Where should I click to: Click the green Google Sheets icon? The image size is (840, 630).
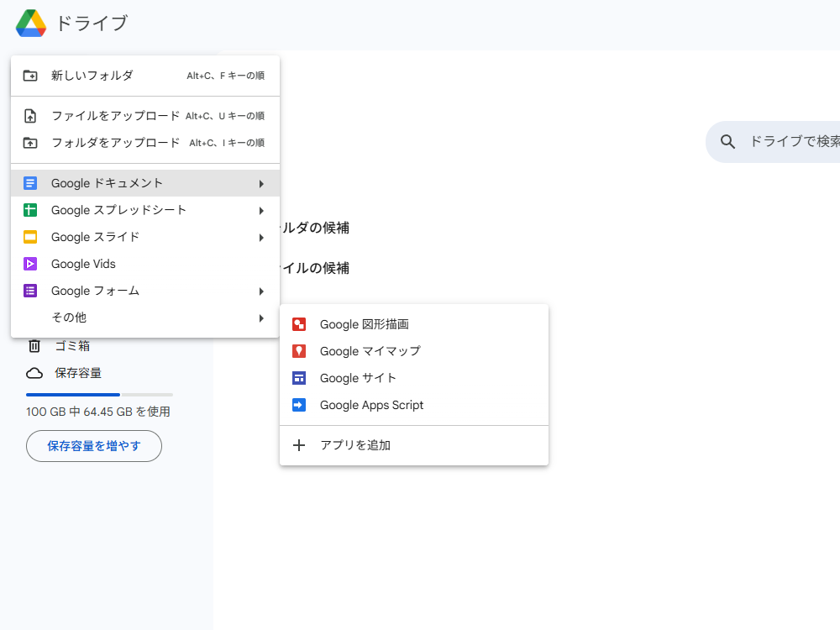(x=30, y=210)
